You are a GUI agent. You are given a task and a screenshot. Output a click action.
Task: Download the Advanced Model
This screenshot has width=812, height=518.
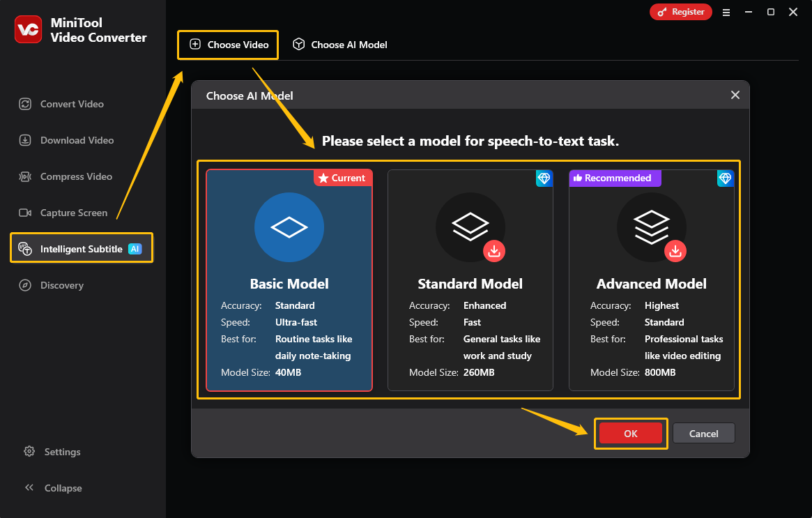point(675,250)
